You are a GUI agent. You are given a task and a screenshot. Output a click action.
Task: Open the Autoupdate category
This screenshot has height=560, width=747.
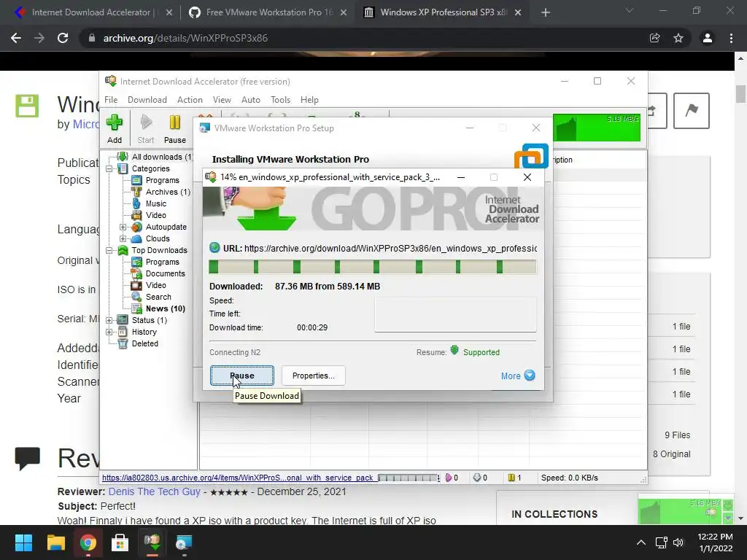(x=166, y=227)
